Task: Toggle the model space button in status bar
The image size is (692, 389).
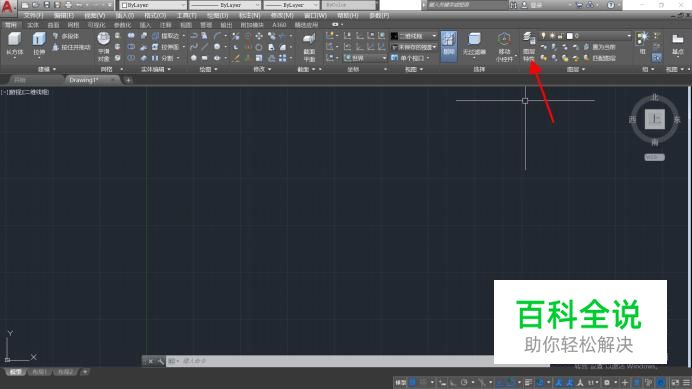Action: click(400, 382)
